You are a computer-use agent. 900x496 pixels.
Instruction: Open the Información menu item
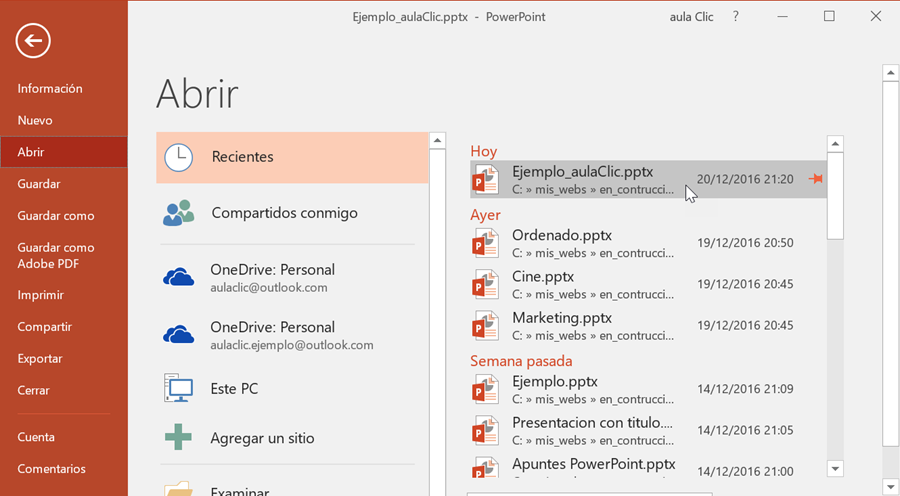(x=50, y=88)
